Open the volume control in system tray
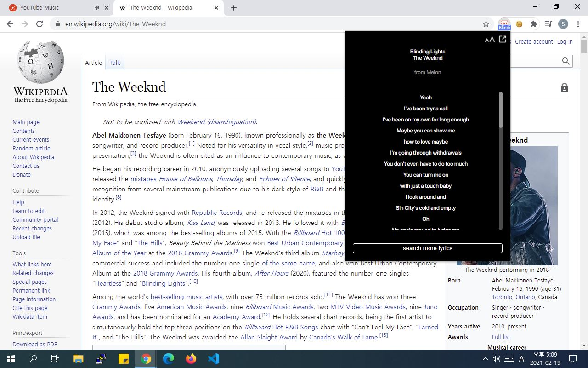 coord(496,359)
